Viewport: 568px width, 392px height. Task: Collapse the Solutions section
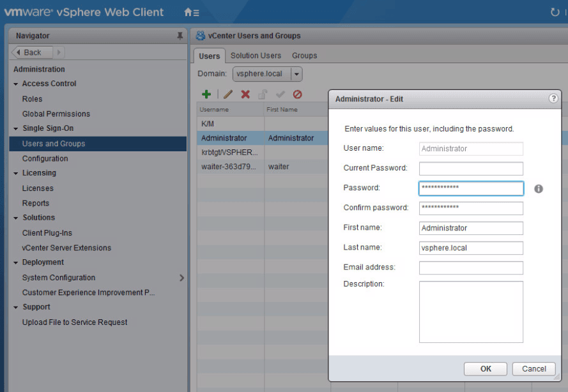(x=15, y=218)
